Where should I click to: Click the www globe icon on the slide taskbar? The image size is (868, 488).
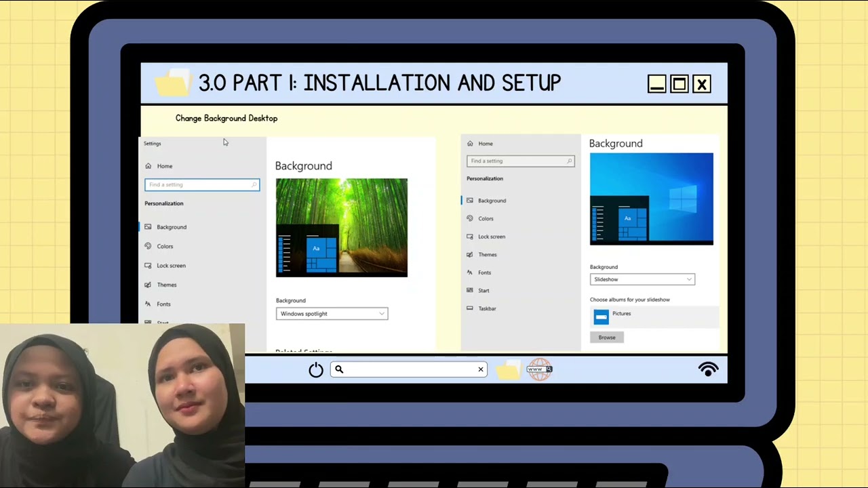[540, 369]
